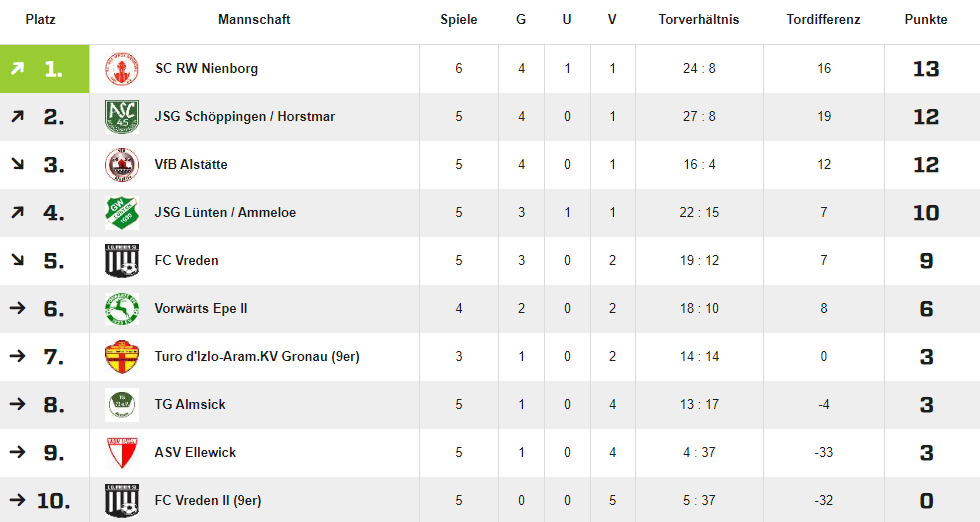The width and height of the screenshot is (980, 522).
Task: Open the VfB Alstätte team link
Action: pyautogui.click(x=191, y=165)
